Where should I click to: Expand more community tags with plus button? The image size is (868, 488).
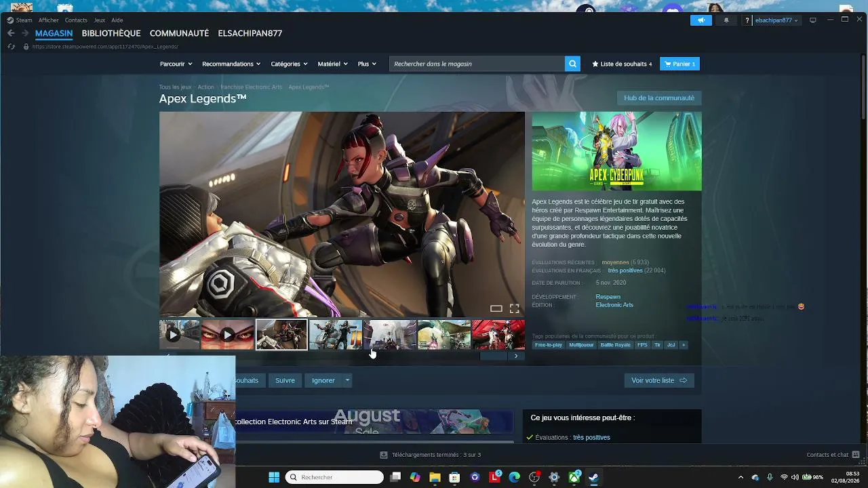pyautogui.click(x=684, y=345)
